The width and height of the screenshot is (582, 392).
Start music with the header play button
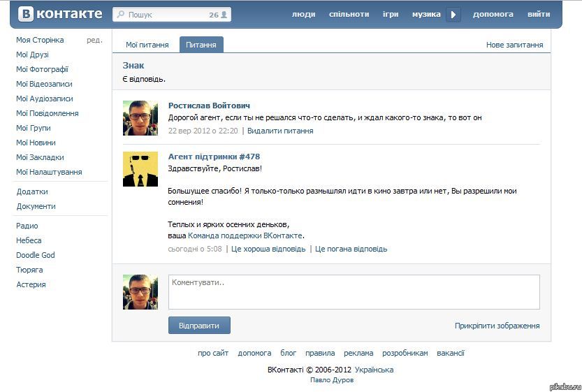tap(453, 15)
